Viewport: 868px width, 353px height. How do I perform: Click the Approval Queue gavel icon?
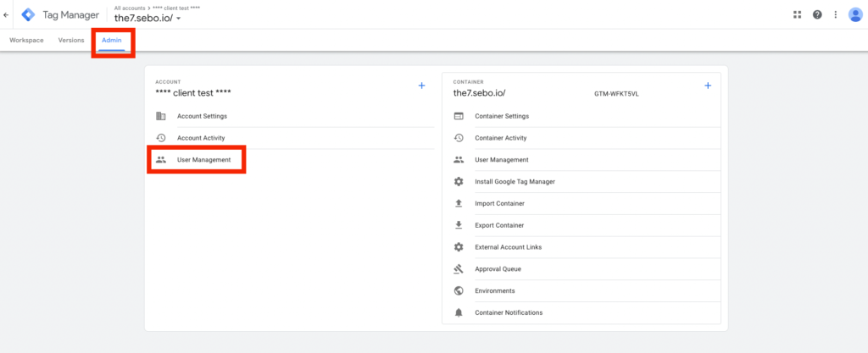coord(459,269)
